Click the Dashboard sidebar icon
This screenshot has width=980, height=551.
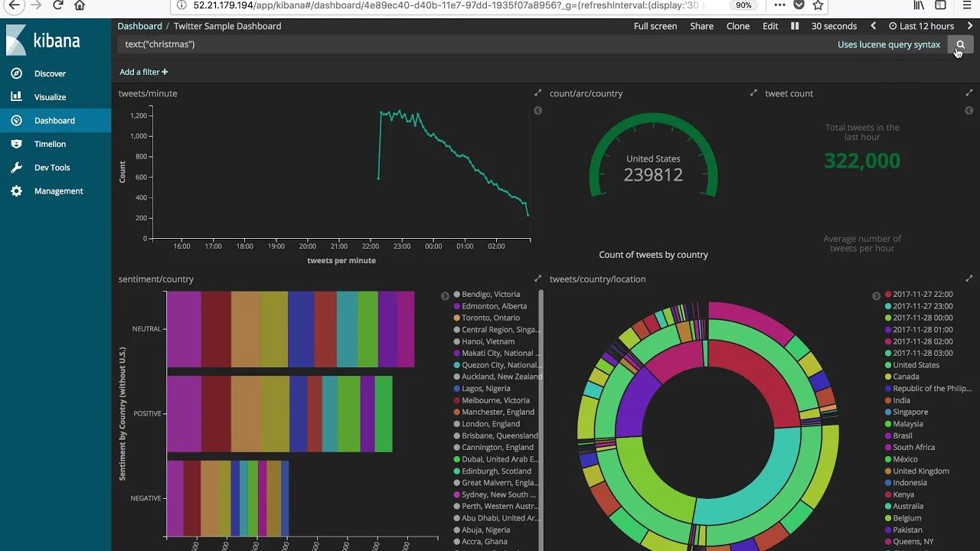point(16,121)
